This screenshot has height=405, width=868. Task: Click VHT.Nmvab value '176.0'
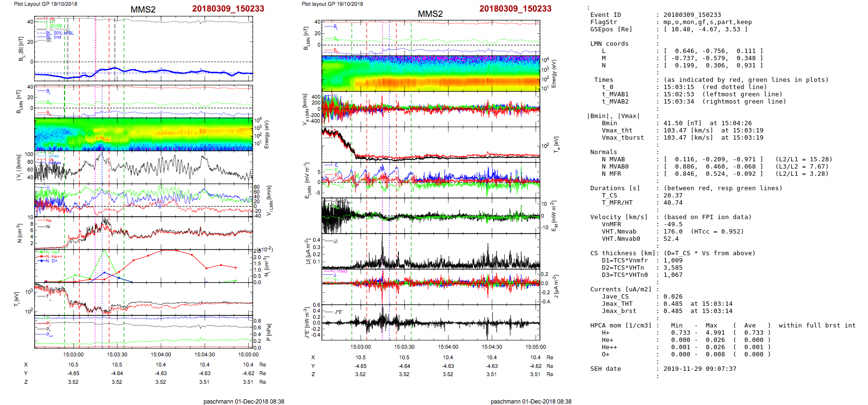click(673, 232)
